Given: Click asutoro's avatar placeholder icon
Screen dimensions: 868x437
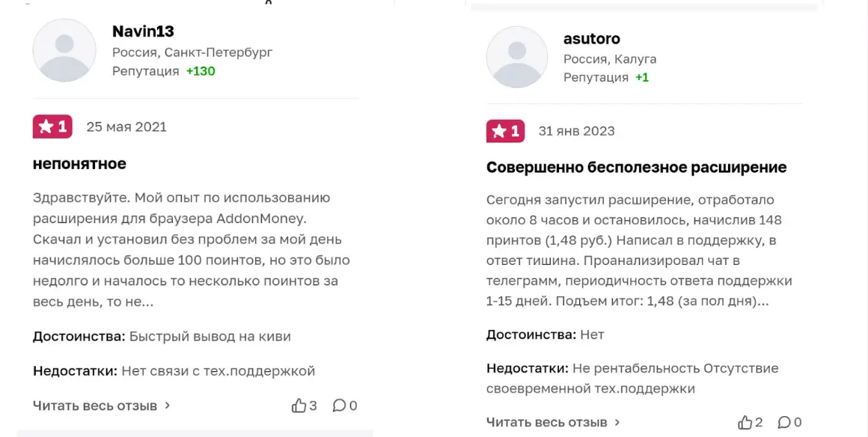Looking at the screenshot, I should point(517,58).
